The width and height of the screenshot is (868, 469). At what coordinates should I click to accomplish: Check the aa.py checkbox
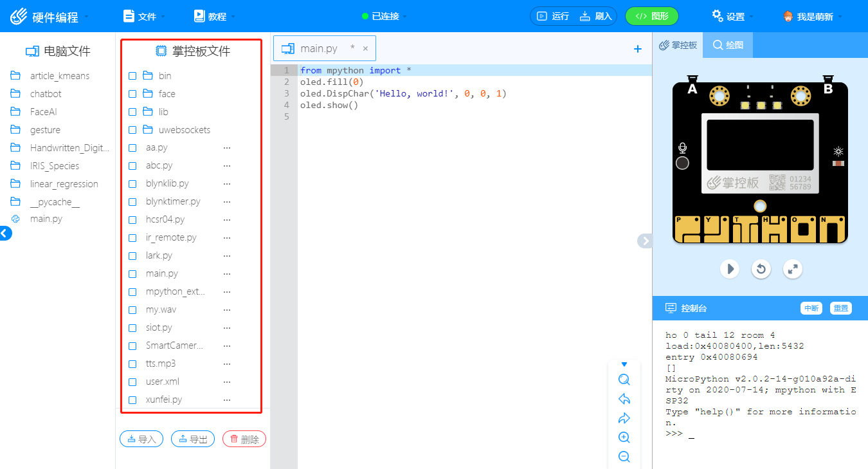coord(132,148)
